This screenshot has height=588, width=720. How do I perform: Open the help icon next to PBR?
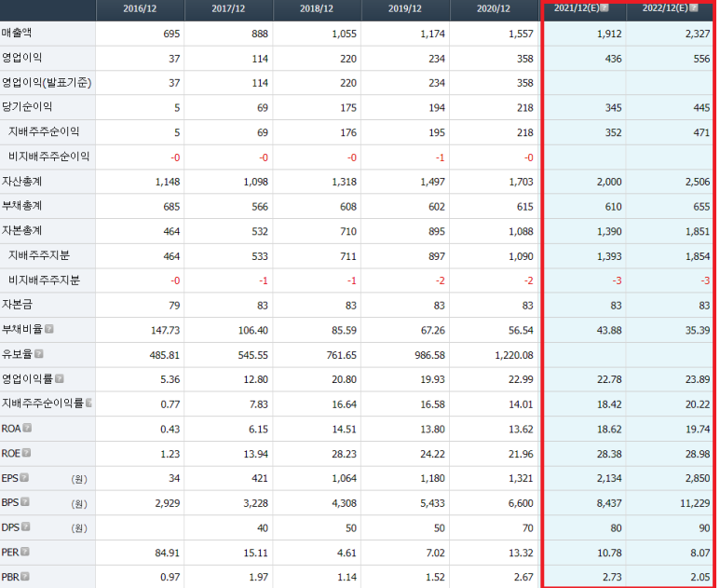coord(25,577)
